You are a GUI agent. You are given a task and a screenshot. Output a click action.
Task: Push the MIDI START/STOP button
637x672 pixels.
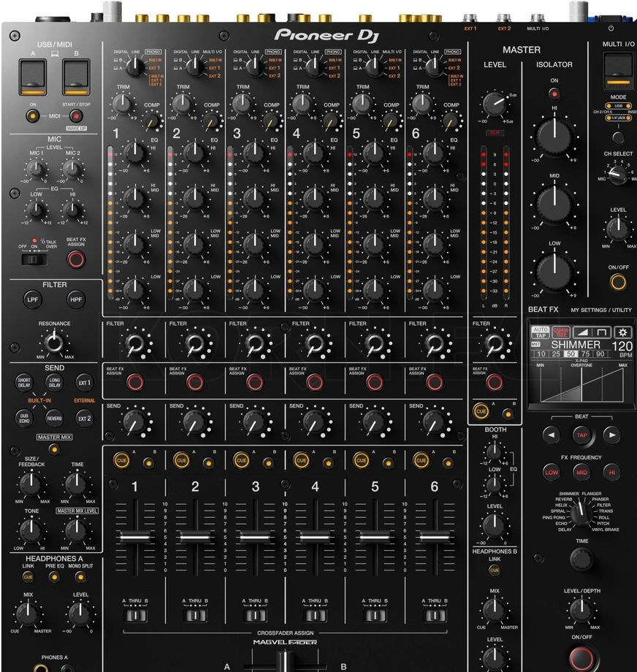[x=76, y=115]
